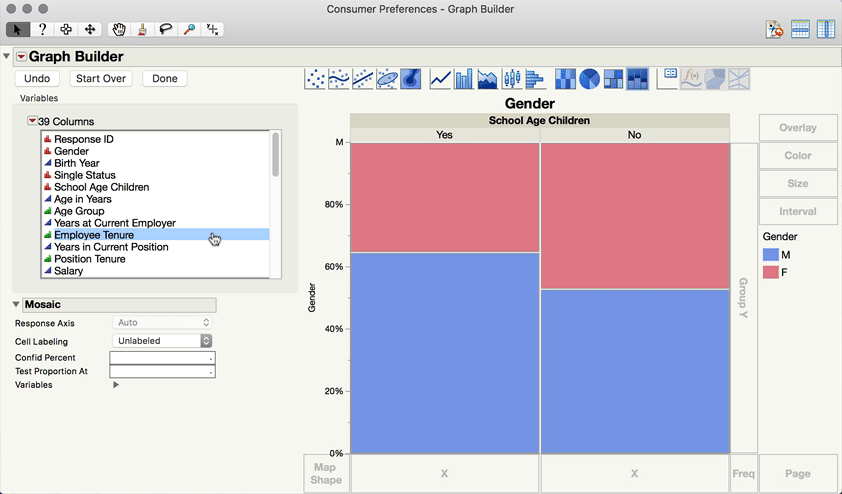This screenshot has height=494, width=842.
Task: Select the crosshairs tool
Action: click(x=213, y=30)
